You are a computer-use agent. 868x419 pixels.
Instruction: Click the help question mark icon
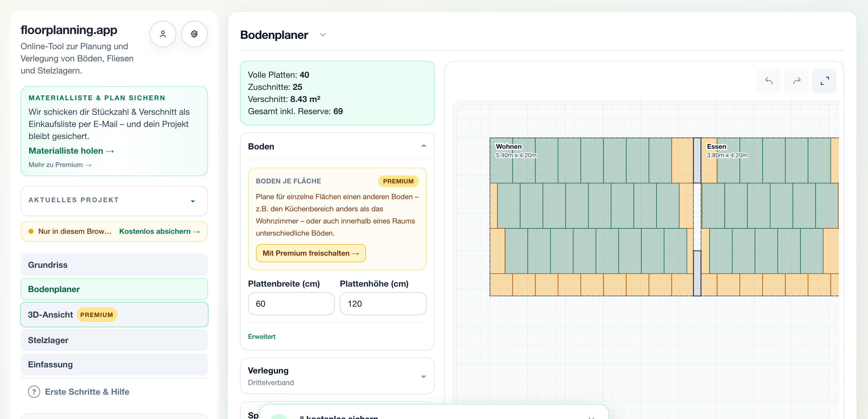coord(34,392)
